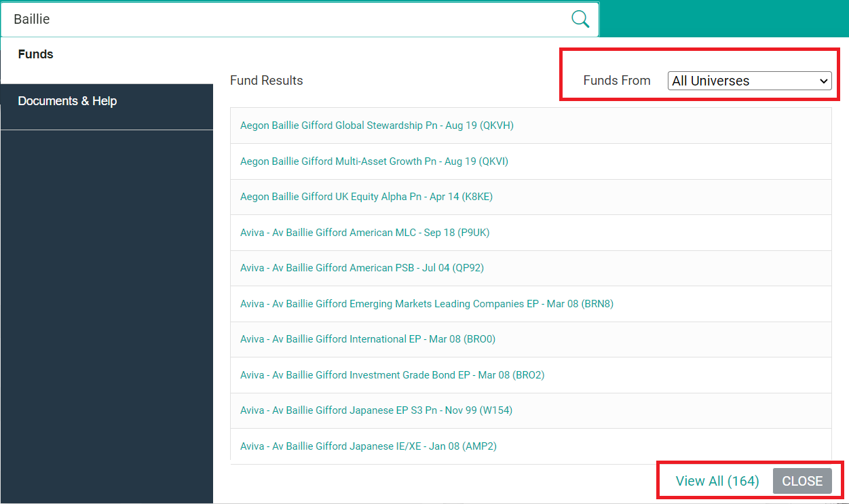Select Aviva Emerging Markets Leading Companies EP
The height and width of the screenshot is (504, 849).
tap(426, 304)
